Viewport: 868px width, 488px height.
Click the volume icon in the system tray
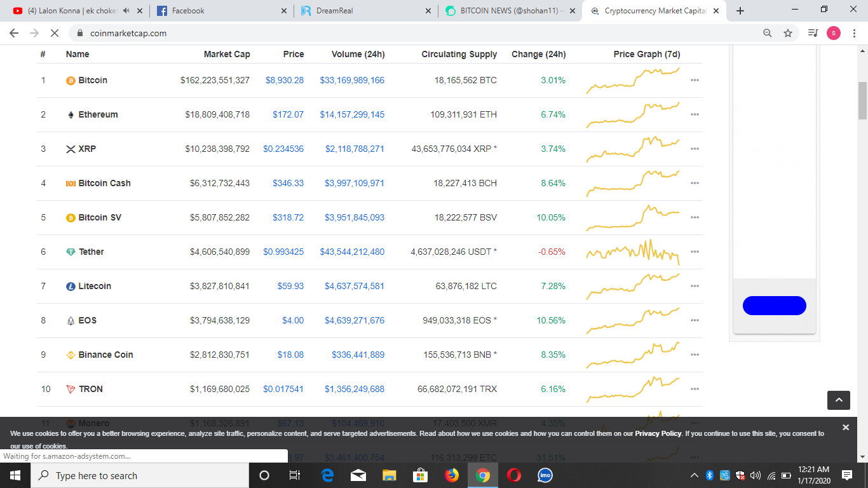[x=756, y=475]
